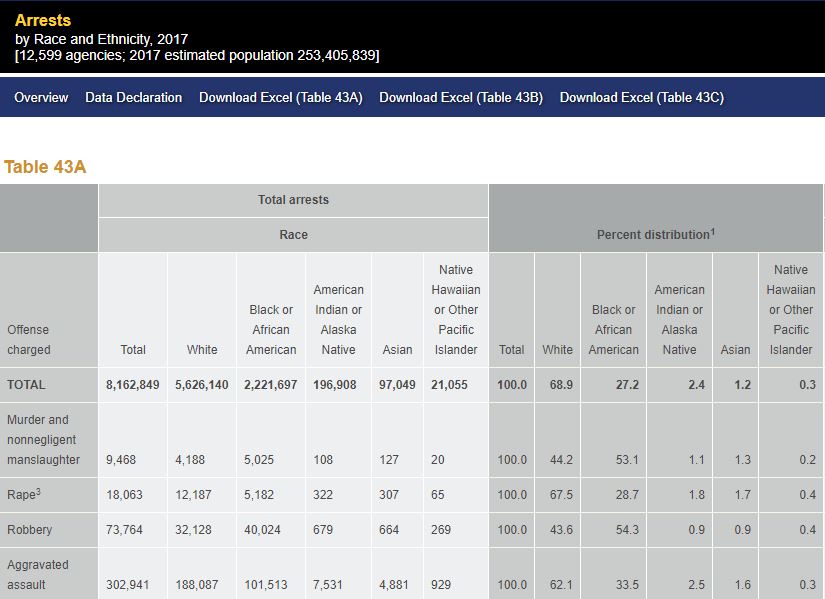Download Excel file for Table 43A

pos(280,97)
